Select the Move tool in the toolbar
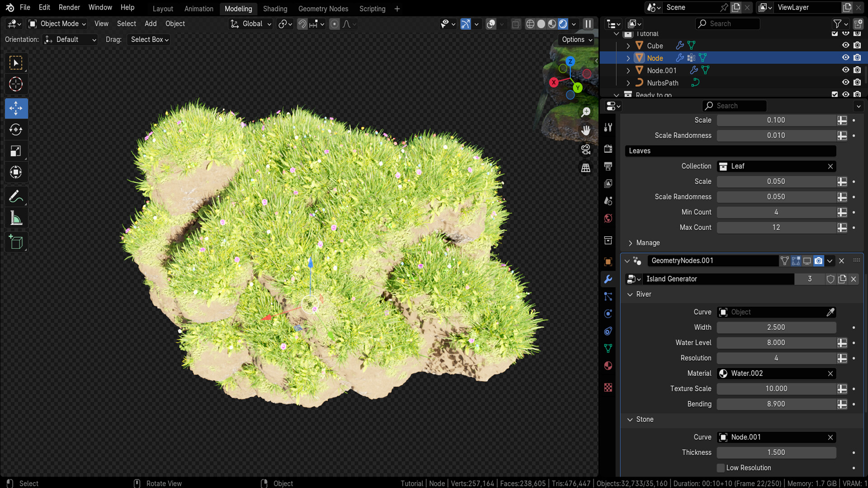The height and width of the screenshot is (488, 868). [x=16, y=108]
